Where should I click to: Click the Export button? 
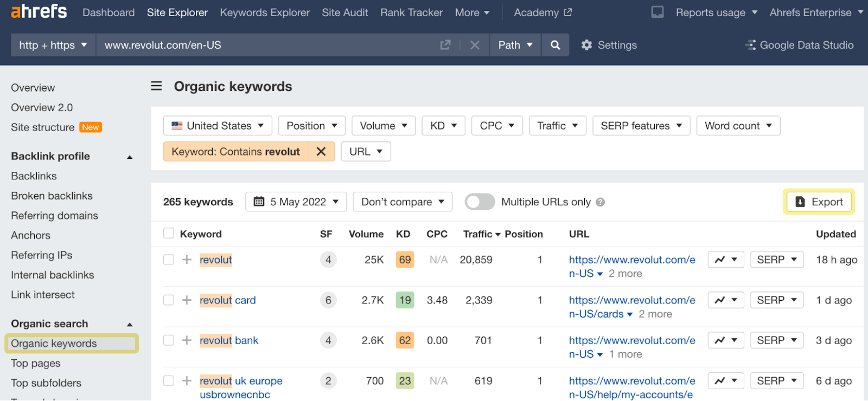click(x=819, y=202)
